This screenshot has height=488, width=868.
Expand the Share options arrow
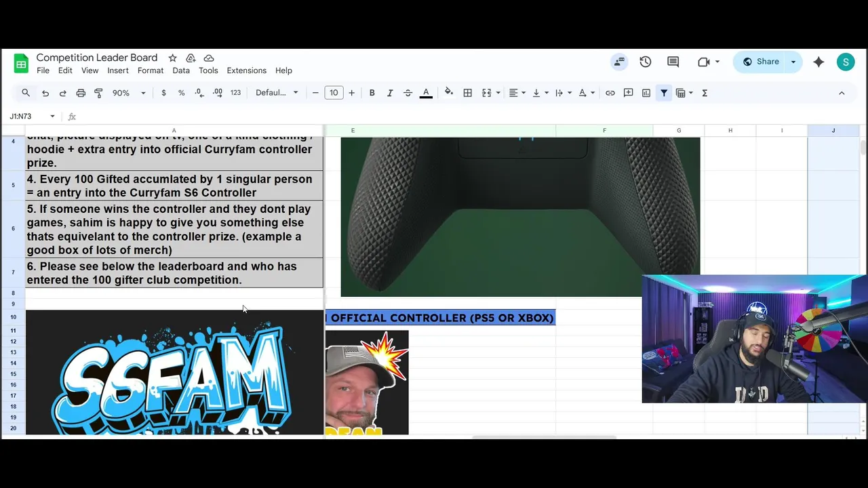[793, 62]
